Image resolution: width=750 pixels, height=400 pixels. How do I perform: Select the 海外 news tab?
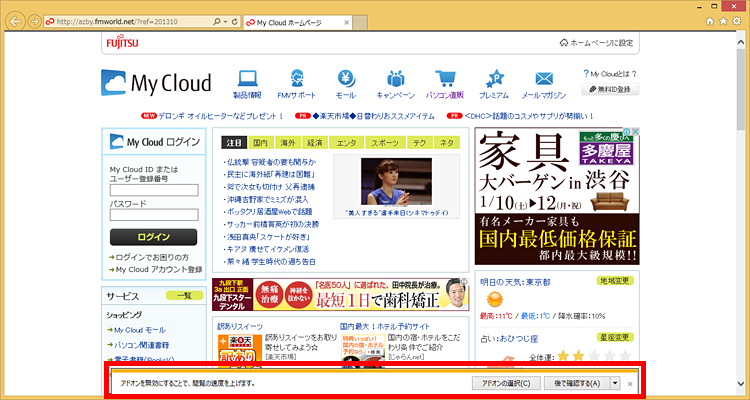pos(287,143)
